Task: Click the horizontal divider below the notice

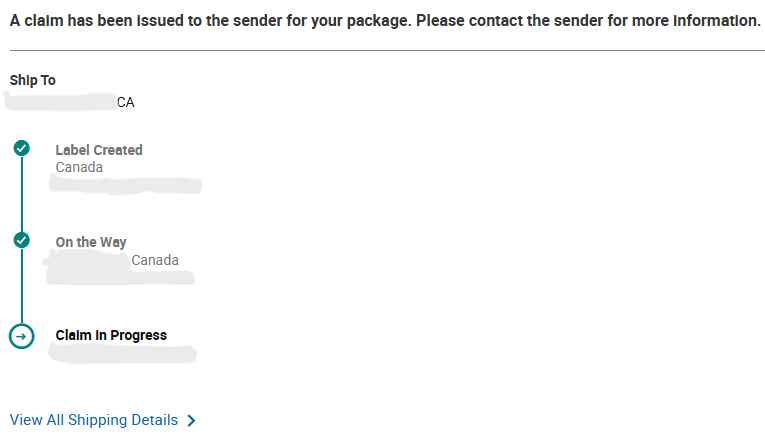Action: pyautogui.click(x=385, y=50)
